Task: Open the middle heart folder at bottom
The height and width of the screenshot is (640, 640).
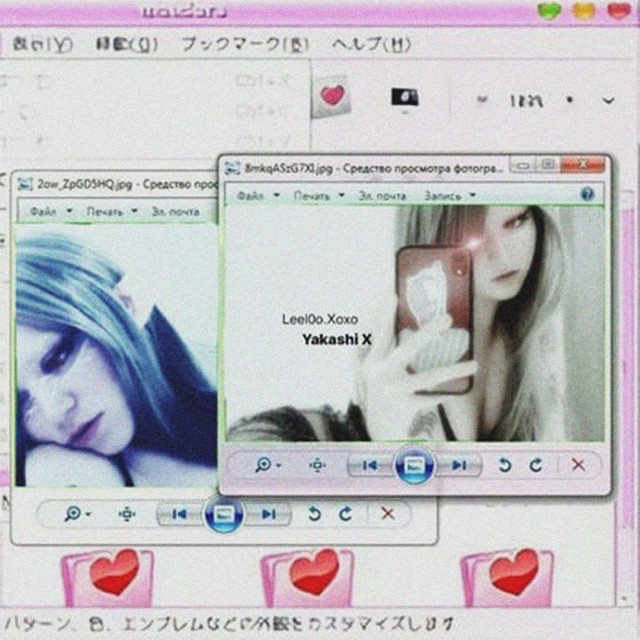Action: click(306, 577)
